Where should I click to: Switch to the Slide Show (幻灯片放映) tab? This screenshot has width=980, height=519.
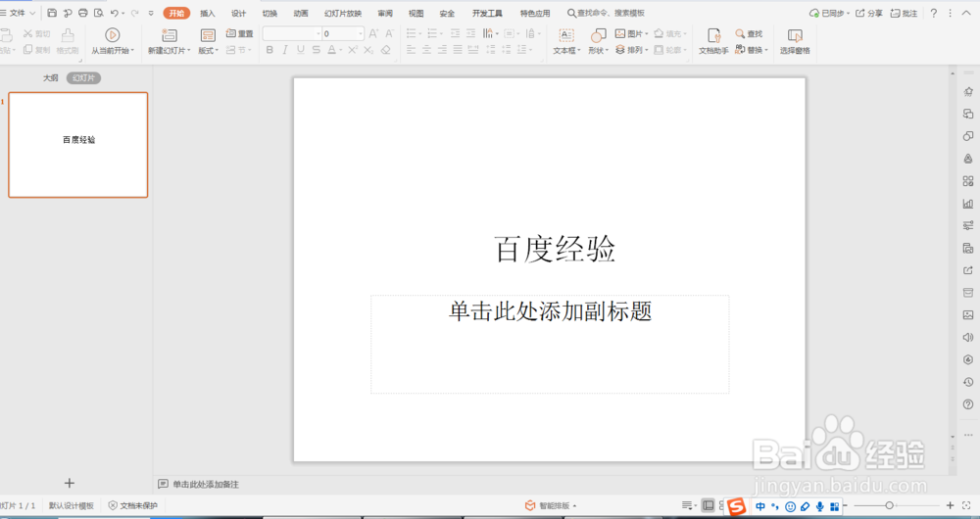point(343,13)
